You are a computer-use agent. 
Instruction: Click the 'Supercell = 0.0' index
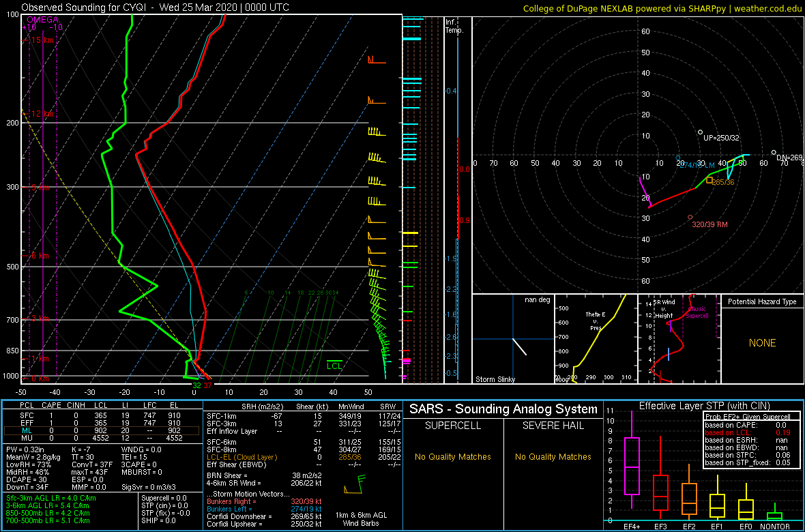click(x=164, y=498)
